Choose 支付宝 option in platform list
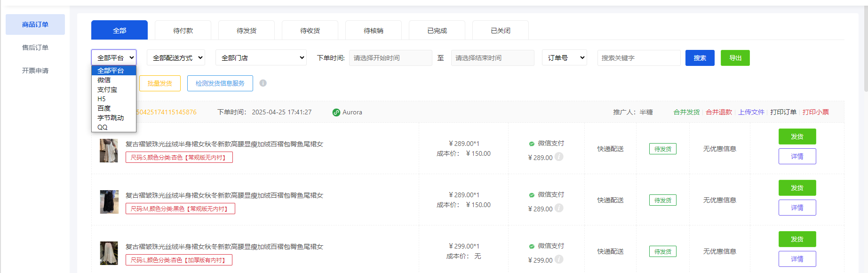 (x=107, y=89)
